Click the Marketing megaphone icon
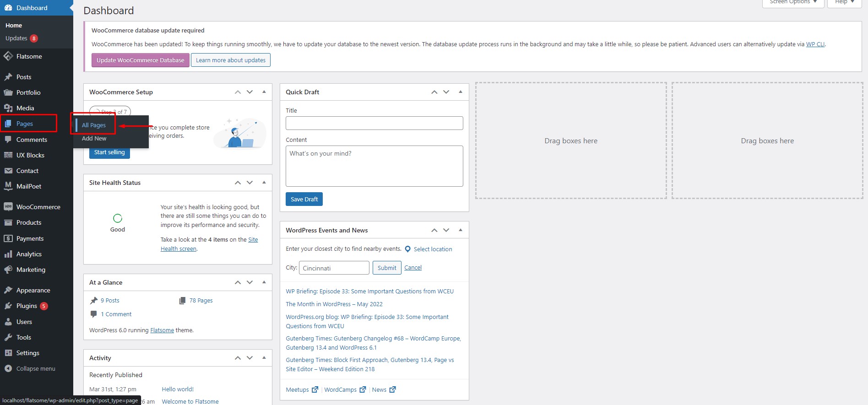This screenshot has width=868, height=405. 8,270
